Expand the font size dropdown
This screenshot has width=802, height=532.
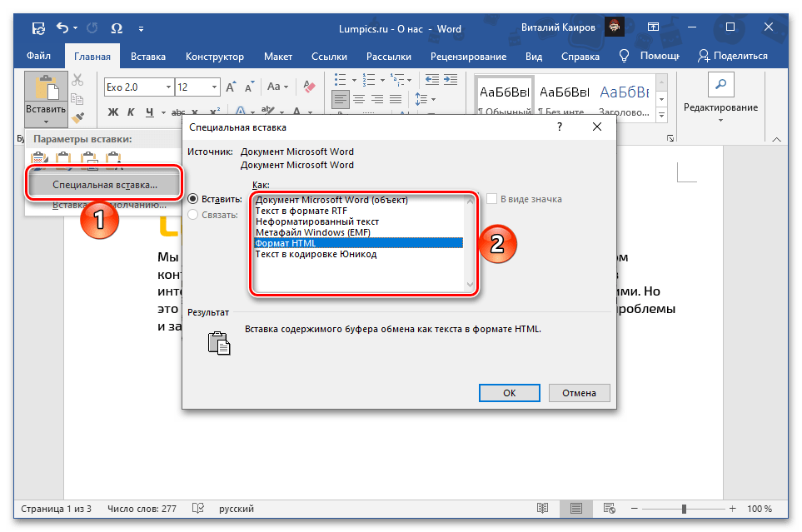217,87
